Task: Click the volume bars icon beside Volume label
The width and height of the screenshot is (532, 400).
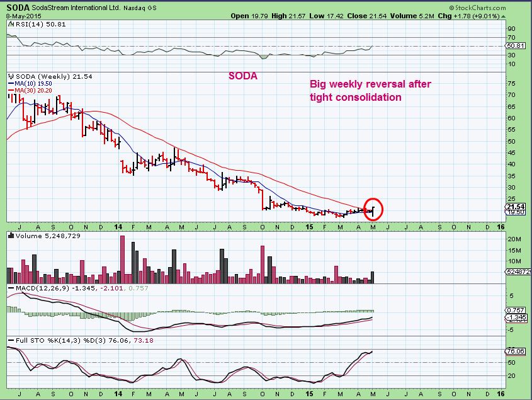Action: coord(11,236)
